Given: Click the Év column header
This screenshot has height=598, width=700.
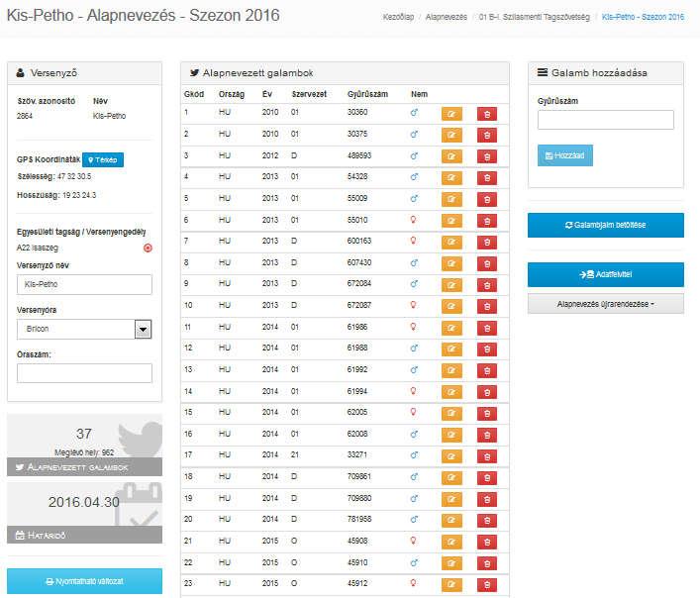Looking at the screenshot, I should (267, 94).
